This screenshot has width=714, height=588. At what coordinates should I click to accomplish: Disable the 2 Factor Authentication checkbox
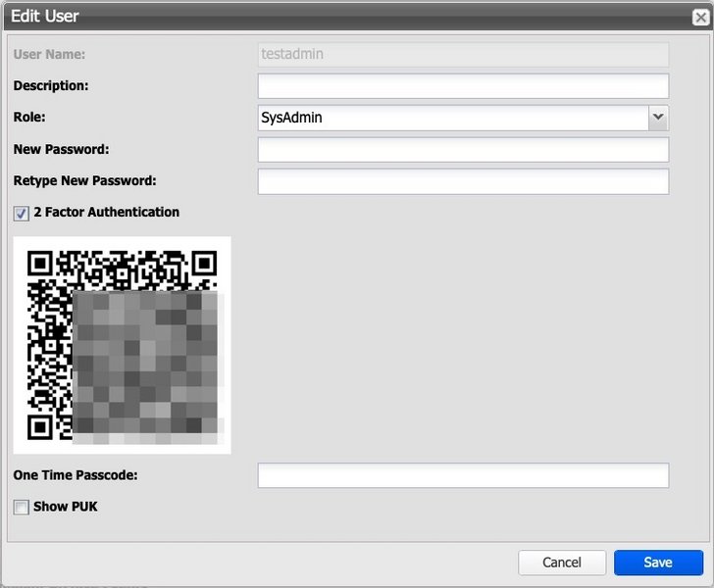pos(21,213)
